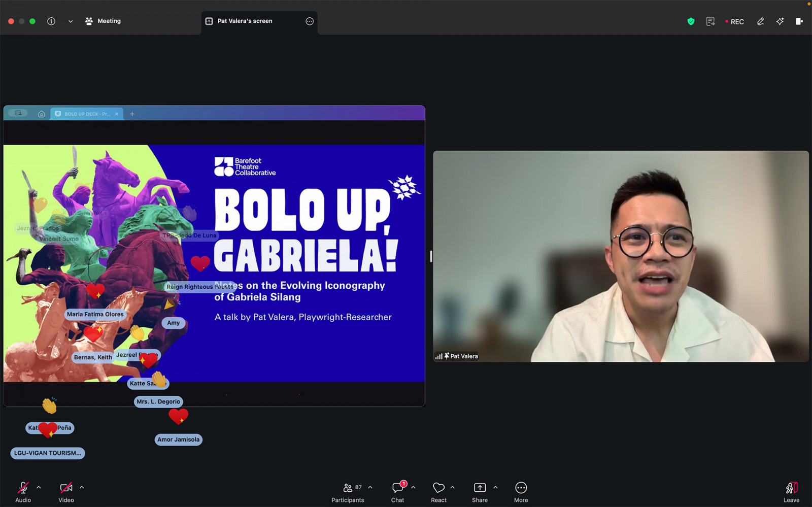
Task: Click the LGU-VIGAN TOURISM name tag
Action: (48, 453)
